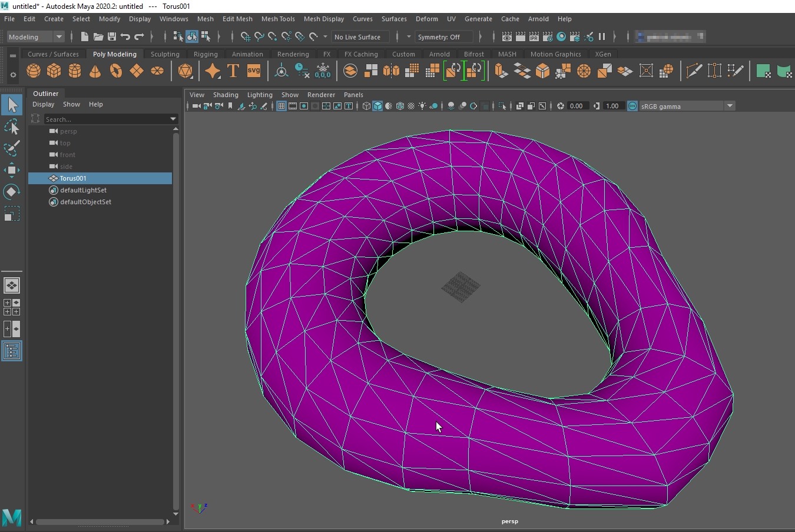The image size is (795, 532).
Task: Switch to the Sculpting shelf tab
Action: (x=165, y=54)
